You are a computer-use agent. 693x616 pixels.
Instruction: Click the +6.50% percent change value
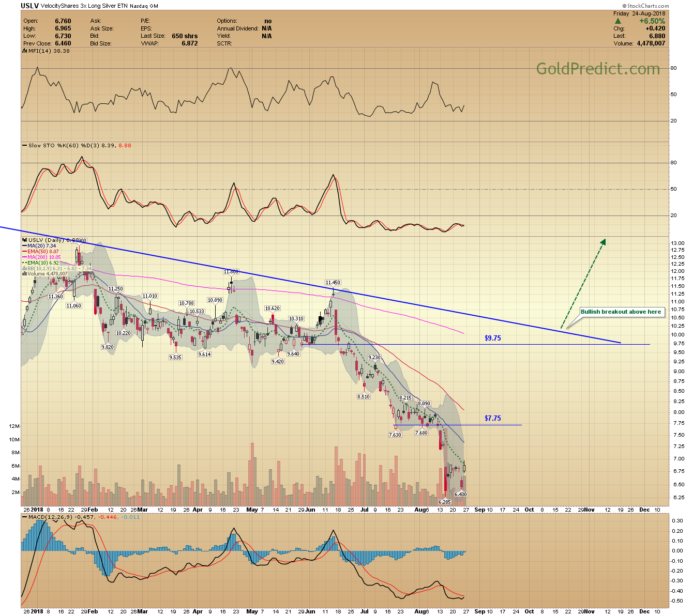click(652, 21)
